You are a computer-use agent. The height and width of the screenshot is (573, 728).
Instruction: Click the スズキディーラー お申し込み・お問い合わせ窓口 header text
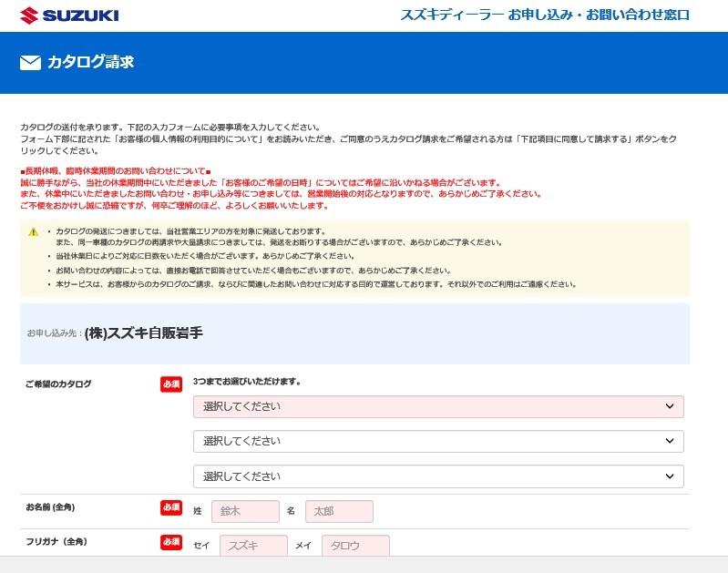[x=545, y=15]
